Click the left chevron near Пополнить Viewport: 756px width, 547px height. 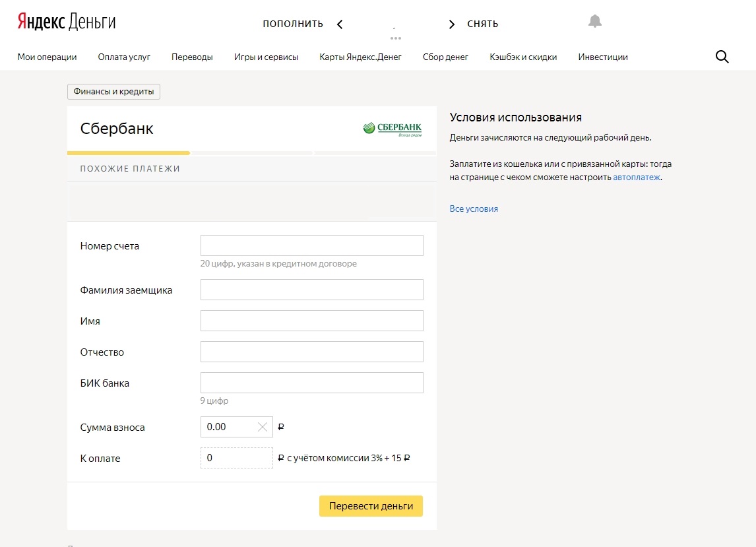click(x=340, y=24)
